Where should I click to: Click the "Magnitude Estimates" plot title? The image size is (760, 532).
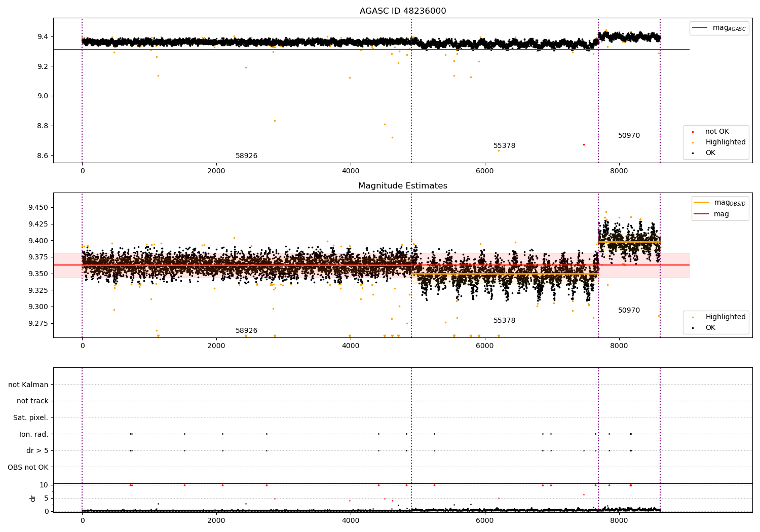coord(403,186)
